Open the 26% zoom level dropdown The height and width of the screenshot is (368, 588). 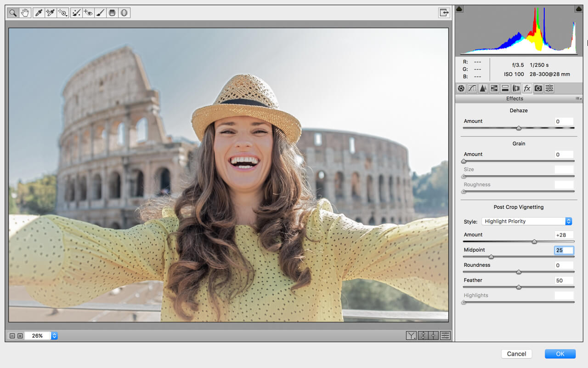54,336
